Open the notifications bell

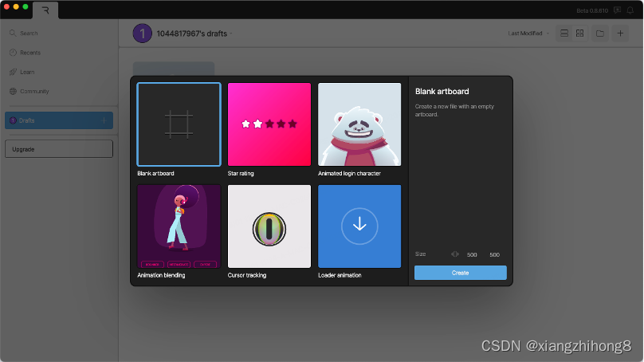coord(630,10)
